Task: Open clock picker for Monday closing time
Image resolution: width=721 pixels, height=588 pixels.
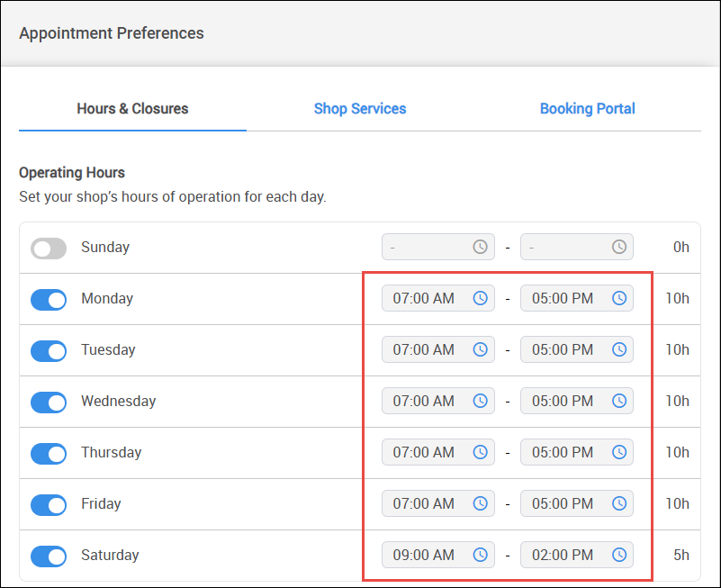Action: pos(619,298)
